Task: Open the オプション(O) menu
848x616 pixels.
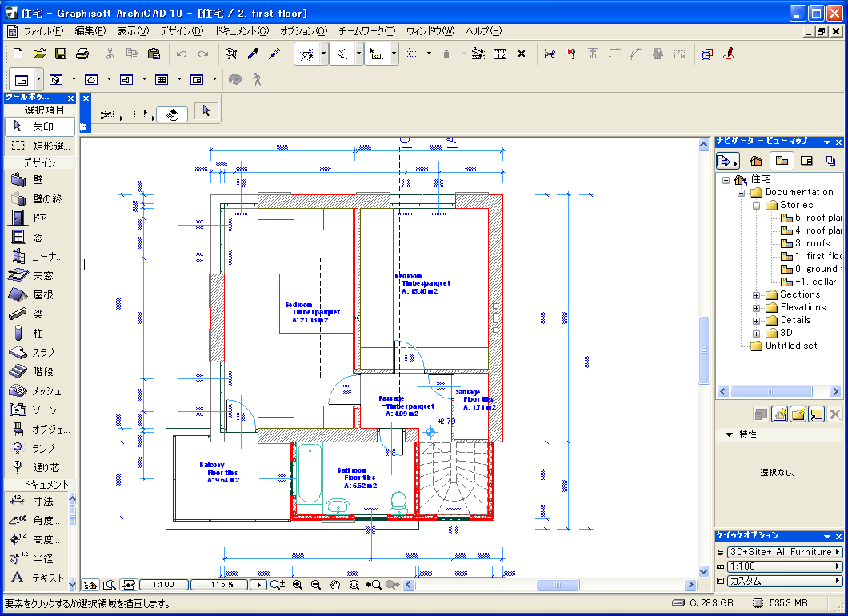Action: pyautogui.click(x=303, y=31)
